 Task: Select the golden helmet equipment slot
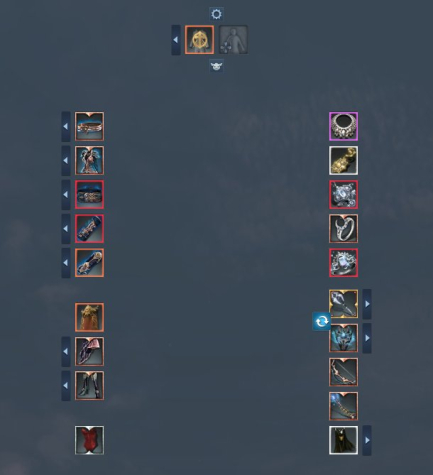tap(199, 40)
